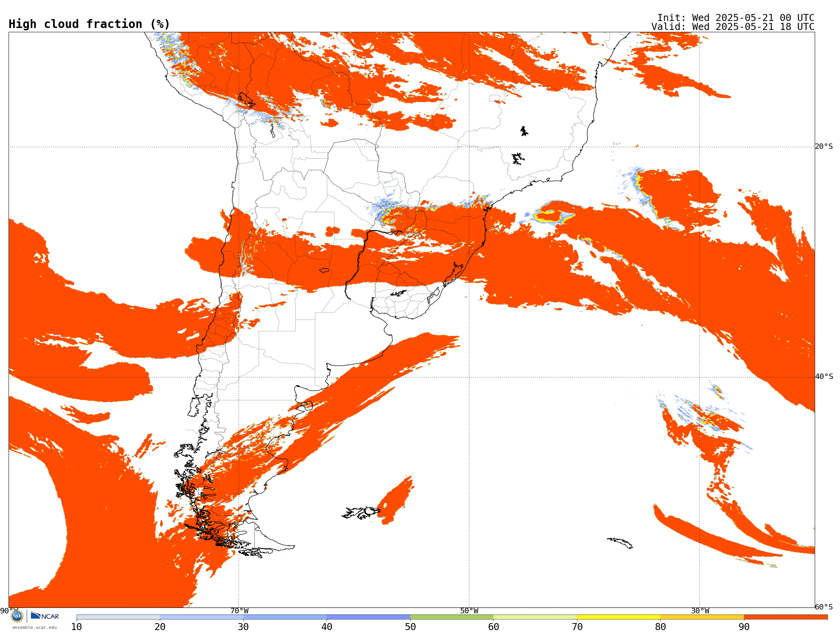Pick the 80-90 amber colorbar segment
The width and height of the screenshot is (840, 632).
point(702,617)
